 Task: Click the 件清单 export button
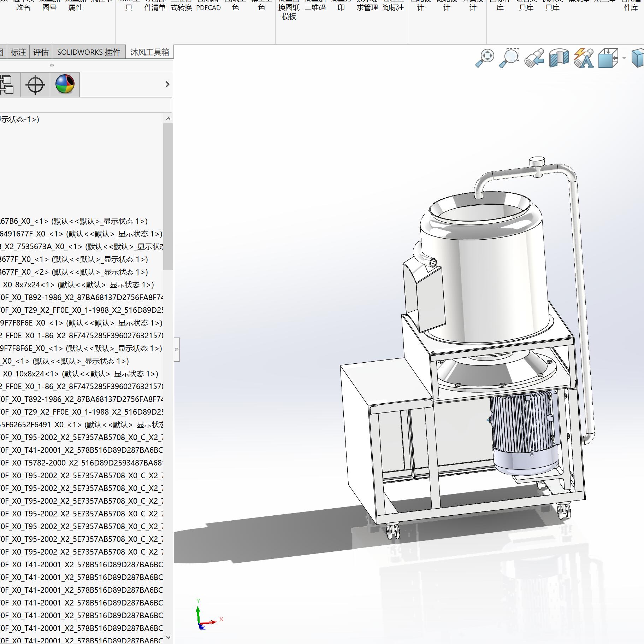(x=155, y=5)
